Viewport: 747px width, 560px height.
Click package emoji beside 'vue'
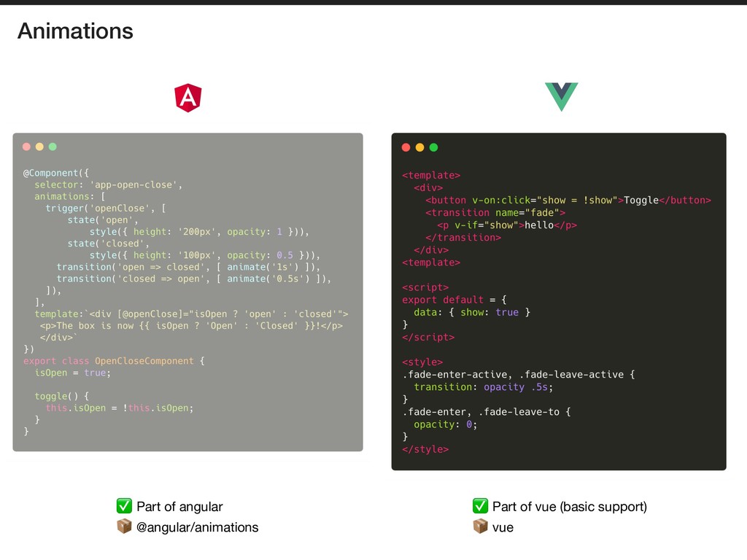480,526
